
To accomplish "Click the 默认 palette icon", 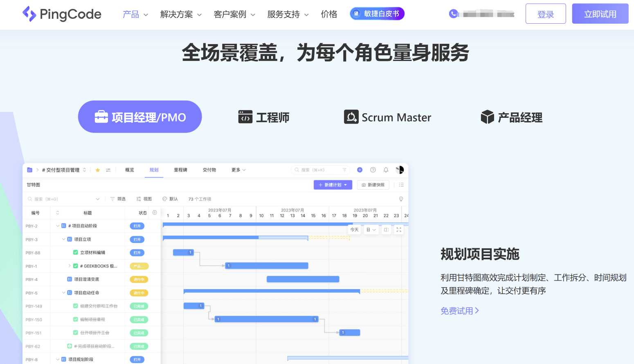I will tap(165, 199).
